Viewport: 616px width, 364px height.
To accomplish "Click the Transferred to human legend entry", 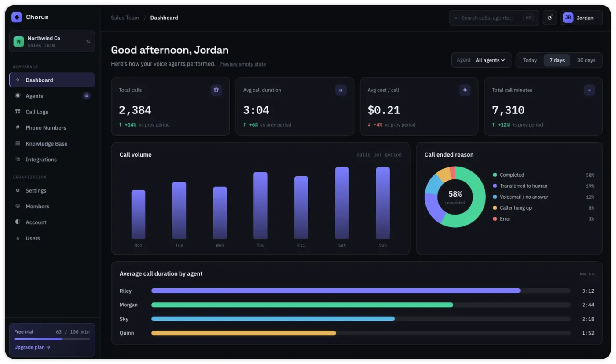I will point(544,186).
